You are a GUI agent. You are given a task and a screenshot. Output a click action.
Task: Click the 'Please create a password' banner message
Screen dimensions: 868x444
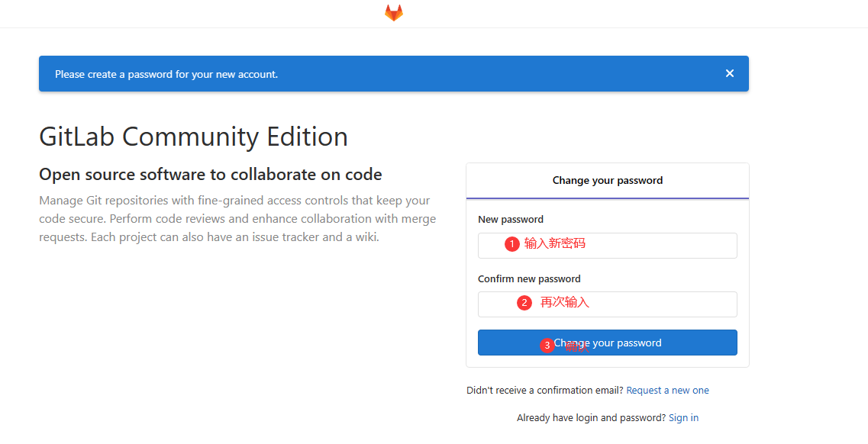(x=166, y=74)
